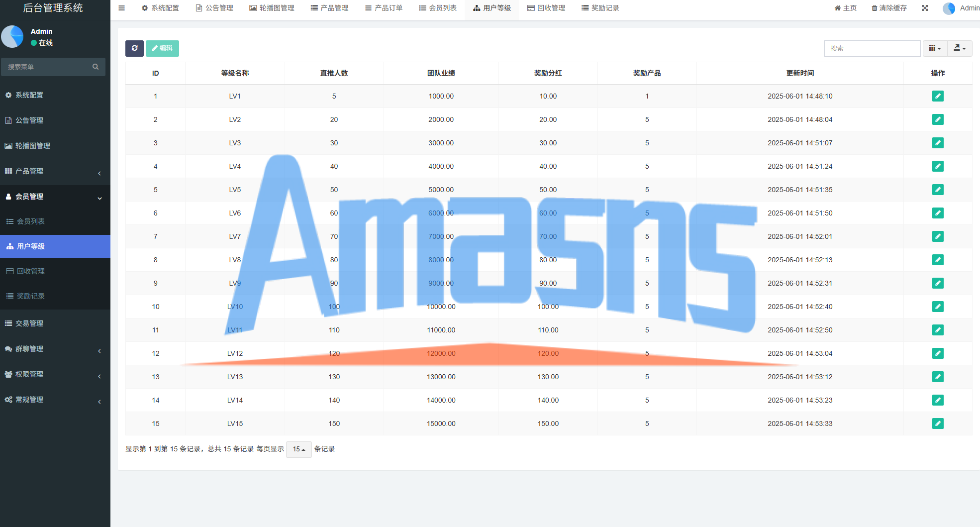The height and width of the screenshot is (527, 980).
Task: Click the fullscreen toggle icon in header
Action: click(x=925, y=8)
